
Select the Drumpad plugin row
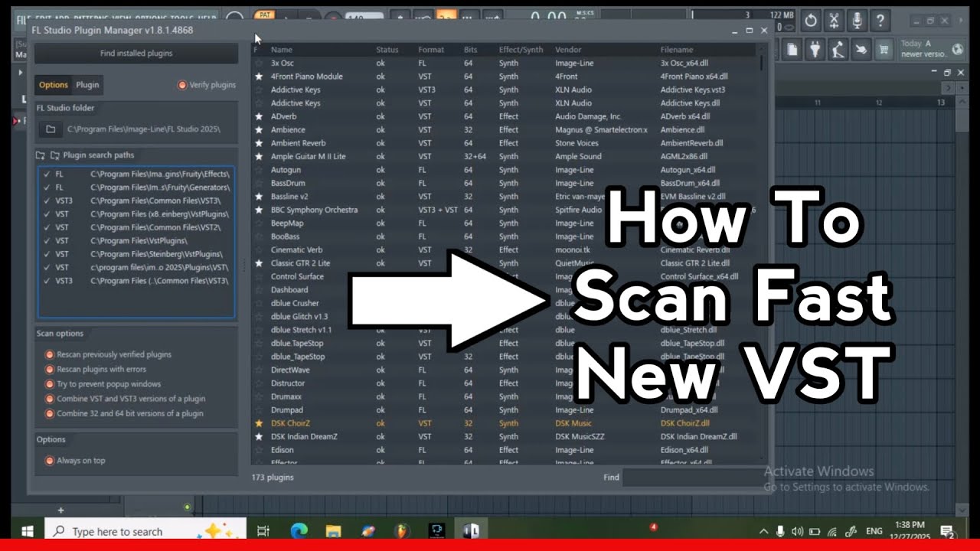(505, 410)
